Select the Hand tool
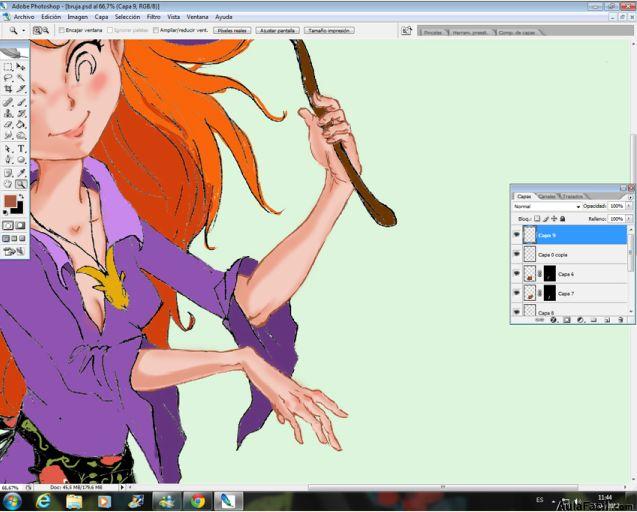 click(8, 184)
